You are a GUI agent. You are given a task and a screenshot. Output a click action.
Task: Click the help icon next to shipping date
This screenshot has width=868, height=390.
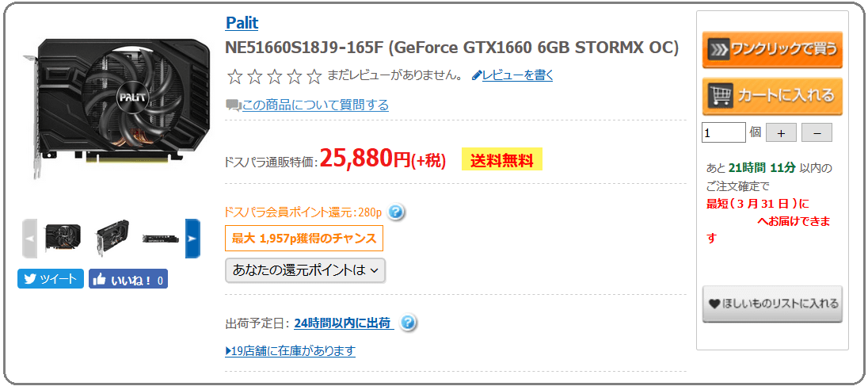pyautogui.click(x=408, y=323)
